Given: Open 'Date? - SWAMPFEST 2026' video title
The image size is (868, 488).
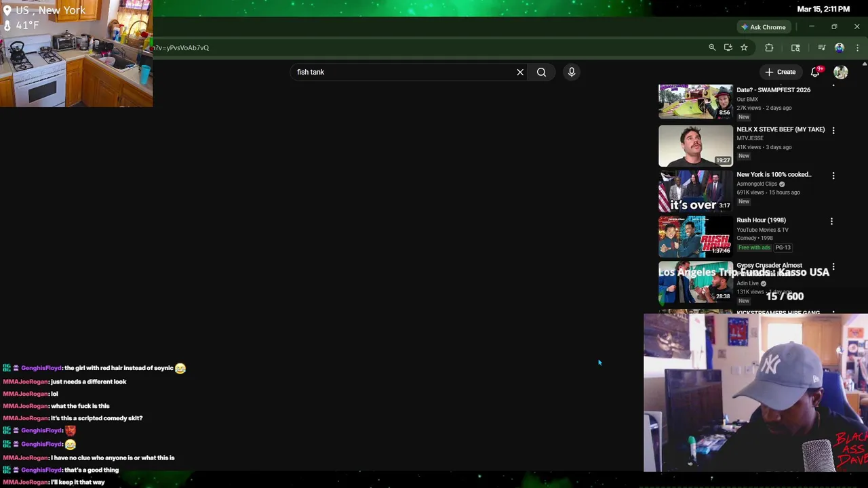Looking at the screenshot, I should tap(774, 89).
